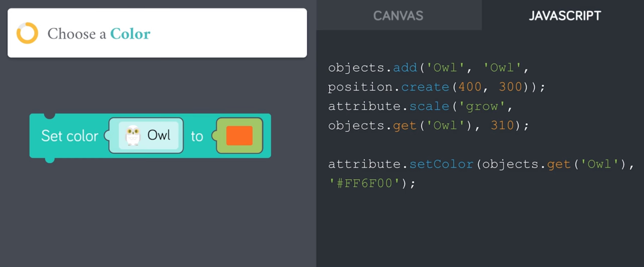
Task: Click the 'Choose a Color' instruction heading
Action: (99, 34)
